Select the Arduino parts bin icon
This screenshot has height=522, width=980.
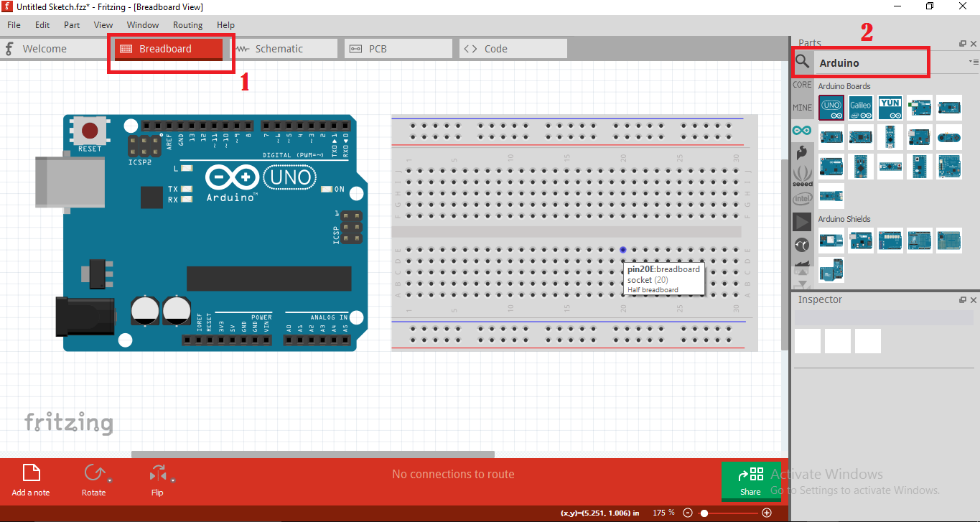802,130
